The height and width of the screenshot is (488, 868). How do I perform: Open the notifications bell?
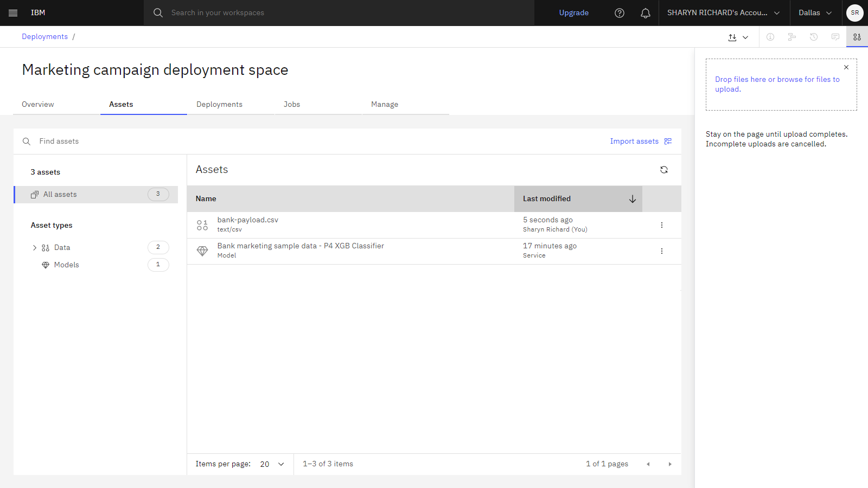click(x=646, y=13)
